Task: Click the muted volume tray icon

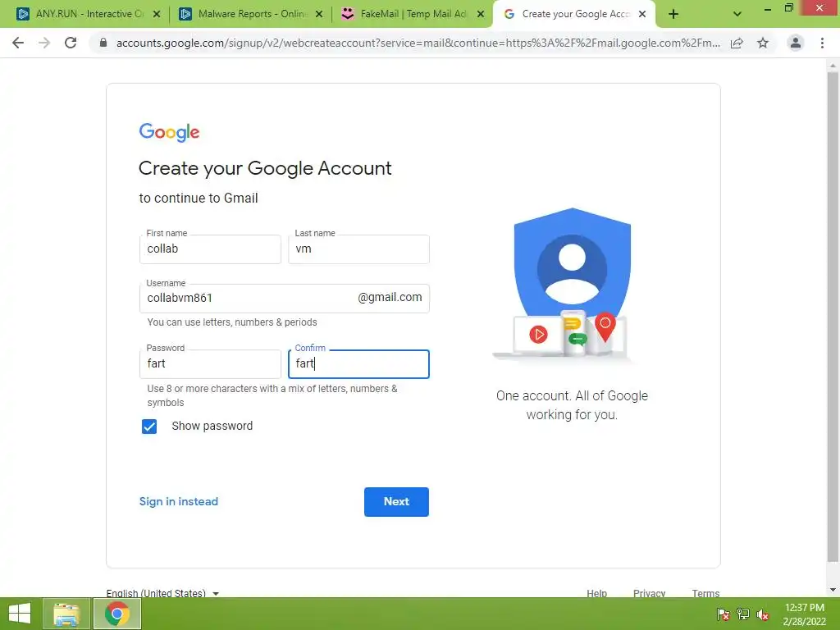Action: [763, 614]
